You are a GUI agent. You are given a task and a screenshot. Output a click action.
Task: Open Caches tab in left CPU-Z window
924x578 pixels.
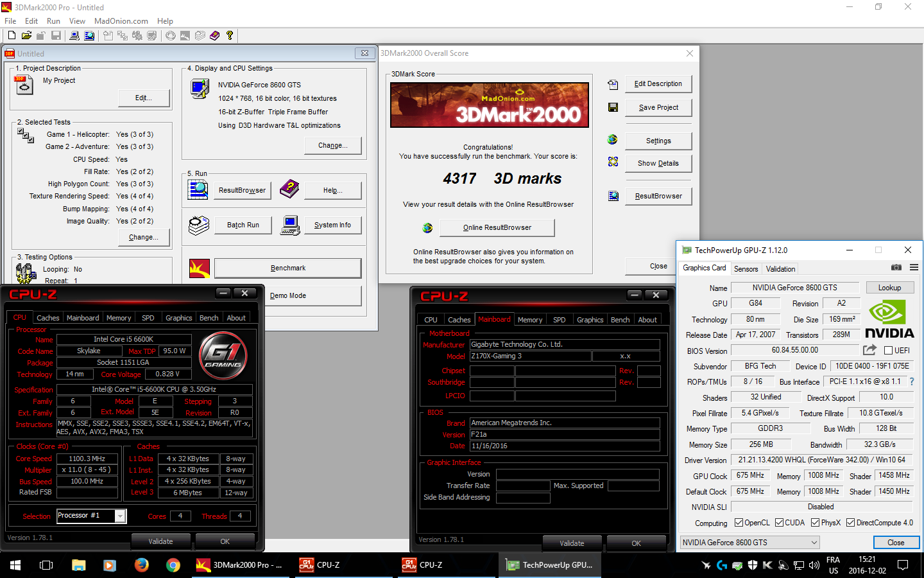47,318
